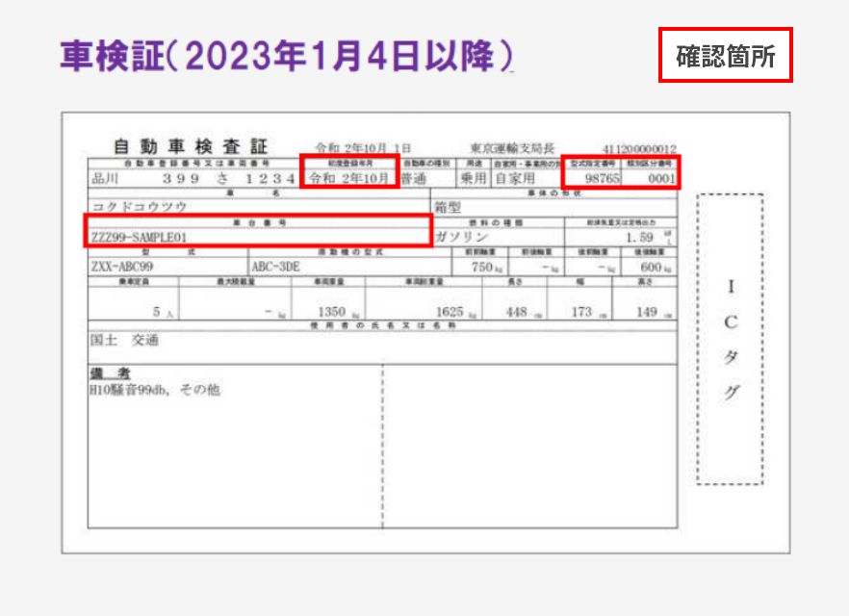The width and height of the screenshot is (849, 616).
Task: Click the classification number 0001
Action: click(x=659, y=179)
